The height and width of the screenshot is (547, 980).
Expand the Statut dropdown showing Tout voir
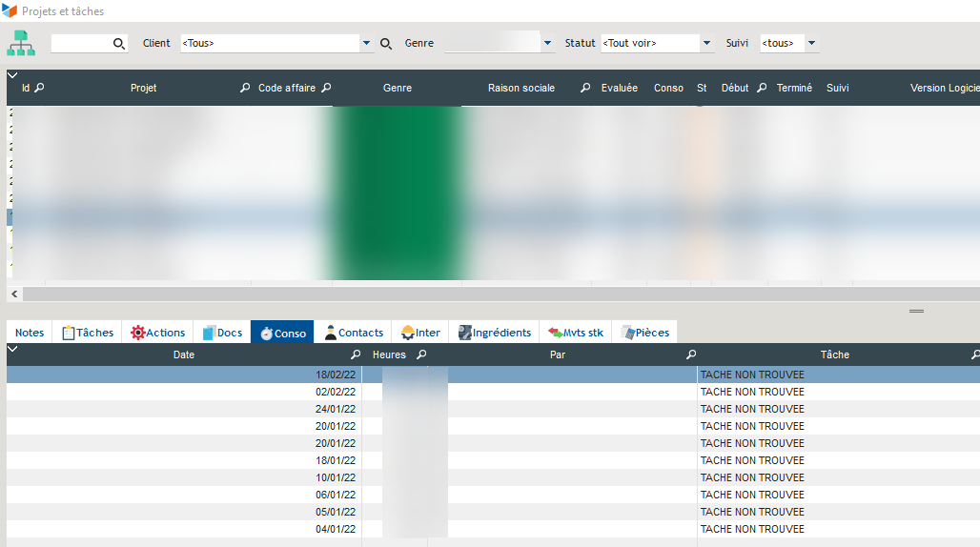pyautogui.click(x=706, y=44)
